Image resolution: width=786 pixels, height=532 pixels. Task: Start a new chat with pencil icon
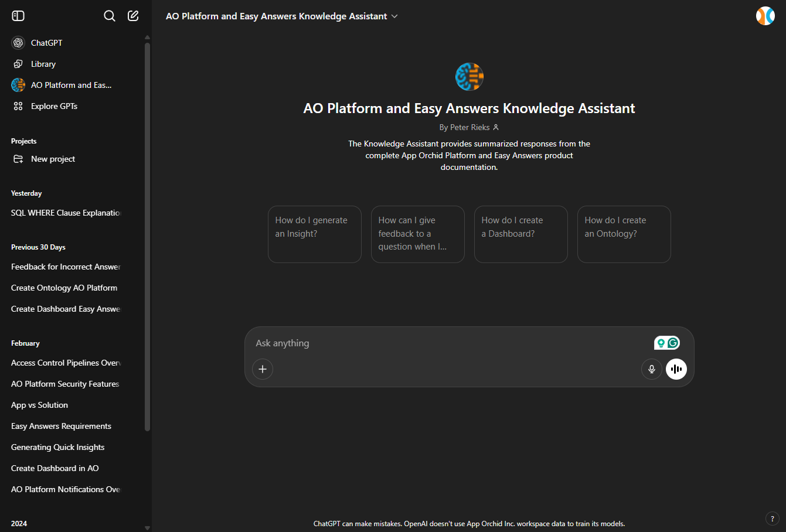(133, 16)
